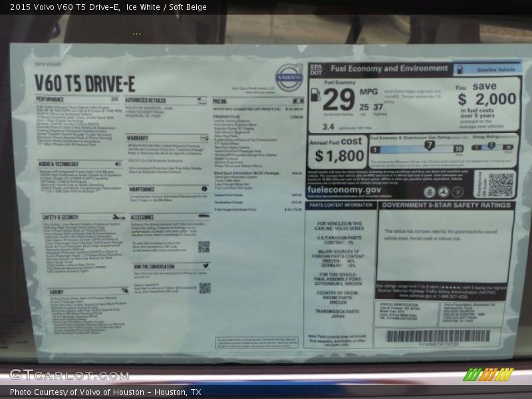Click the Heated Front Seats pricing line
The image size is (532, 399).
(x=259, y=195)
